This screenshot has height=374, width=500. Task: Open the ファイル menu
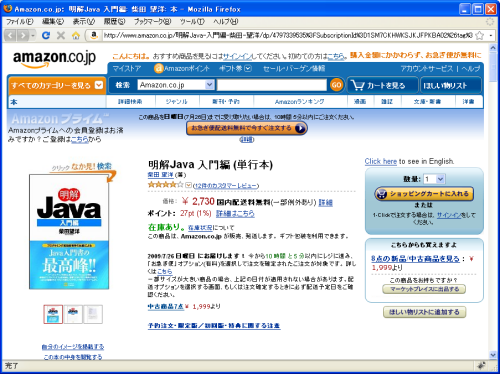(x=20, y=22)
